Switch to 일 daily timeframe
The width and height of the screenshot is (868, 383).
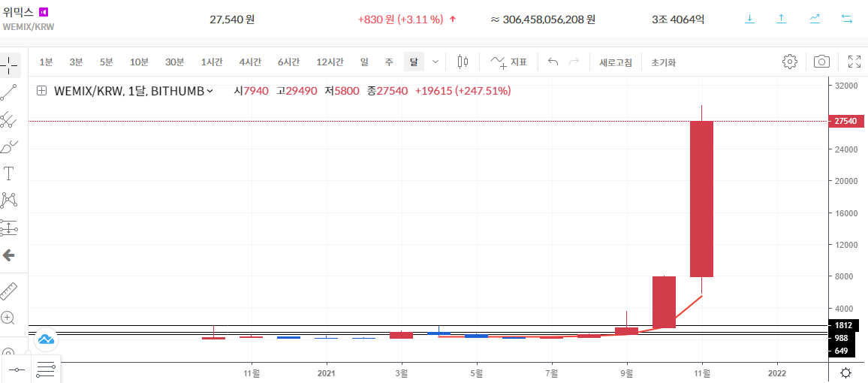pos(363,62)
